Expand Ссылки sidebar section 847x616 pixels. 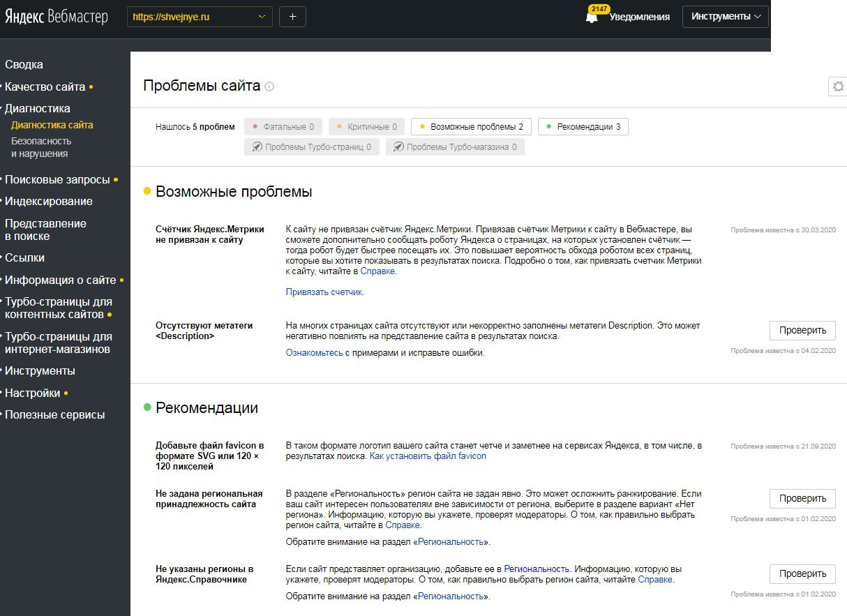[24, 257]
